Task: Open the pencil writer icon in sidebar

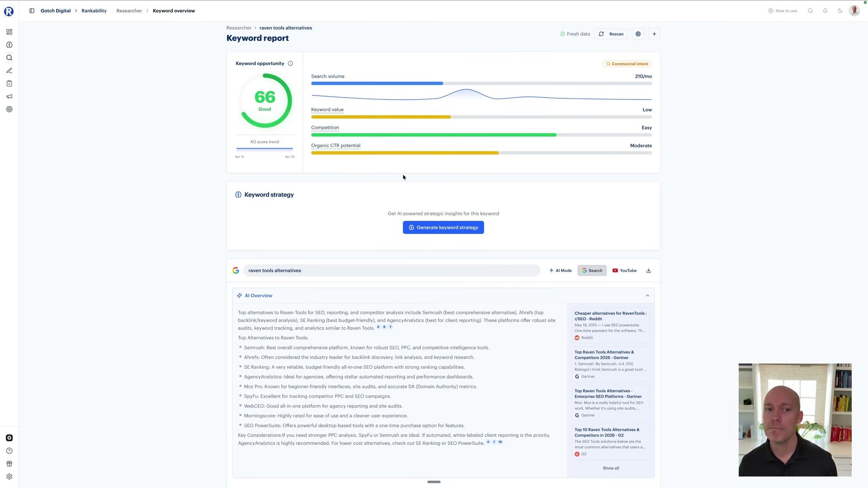Action: coord(9,70)
